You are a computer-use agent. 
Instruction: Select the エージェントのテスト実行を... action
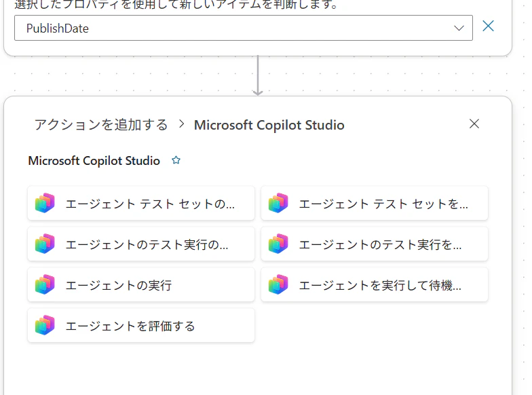pos(375,244)
